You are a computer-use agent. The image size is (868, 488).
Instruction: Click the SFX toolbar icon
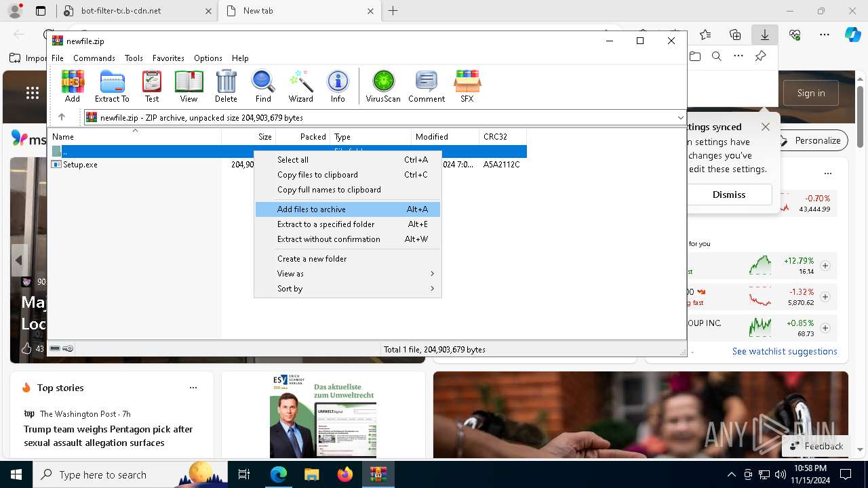tap(467, 86)
